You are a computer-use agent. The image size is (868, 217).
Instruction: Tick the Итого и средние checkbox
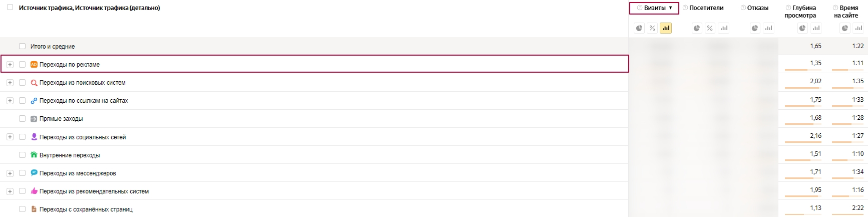[22, 46]
